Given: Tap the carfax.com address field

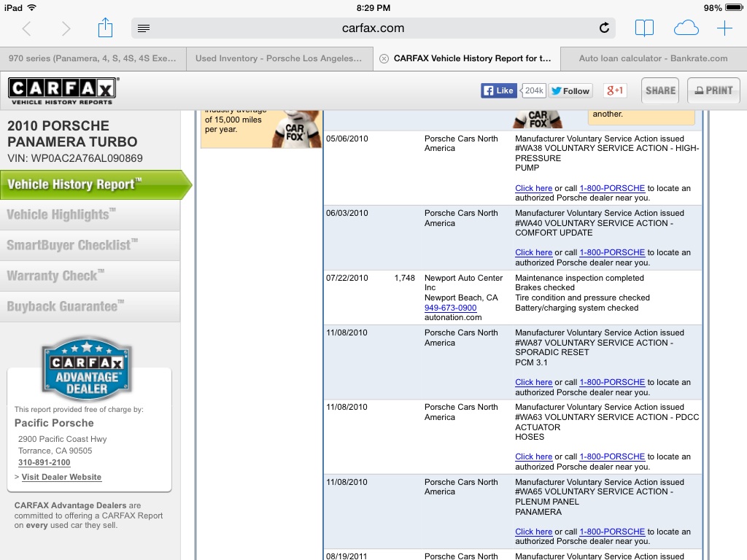Looking at the screenshot, I should coord(373,28).
